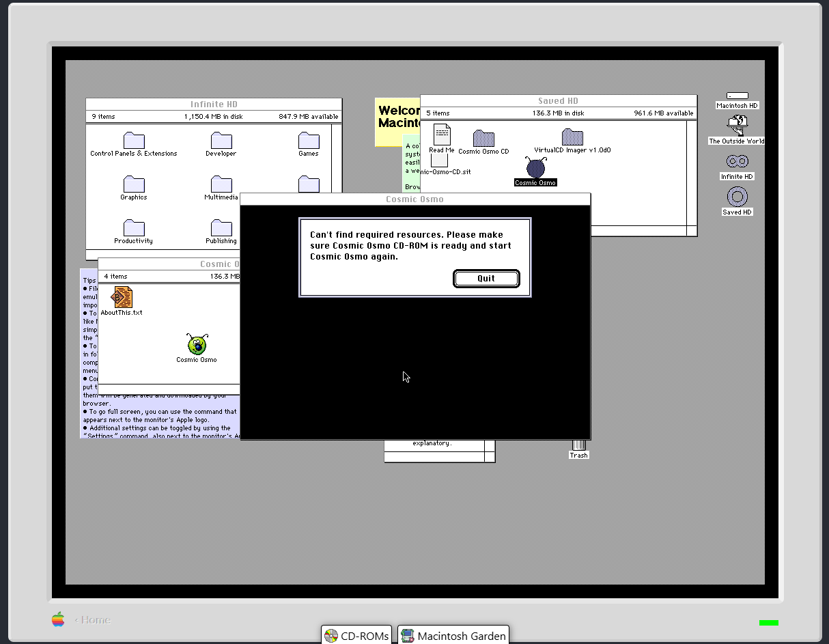Click the Trash icon on the desktop

(x=578, y=446)
